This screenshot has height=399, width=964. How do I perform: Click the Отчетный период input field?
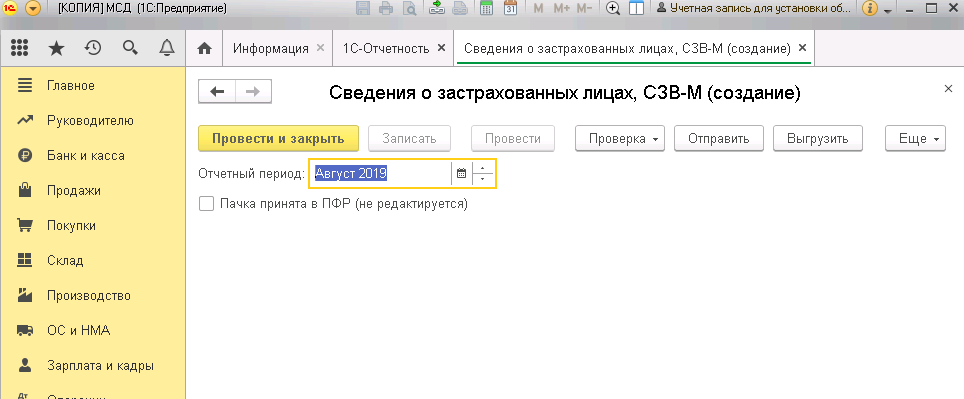pyautogui.click(x=381, y=174)
